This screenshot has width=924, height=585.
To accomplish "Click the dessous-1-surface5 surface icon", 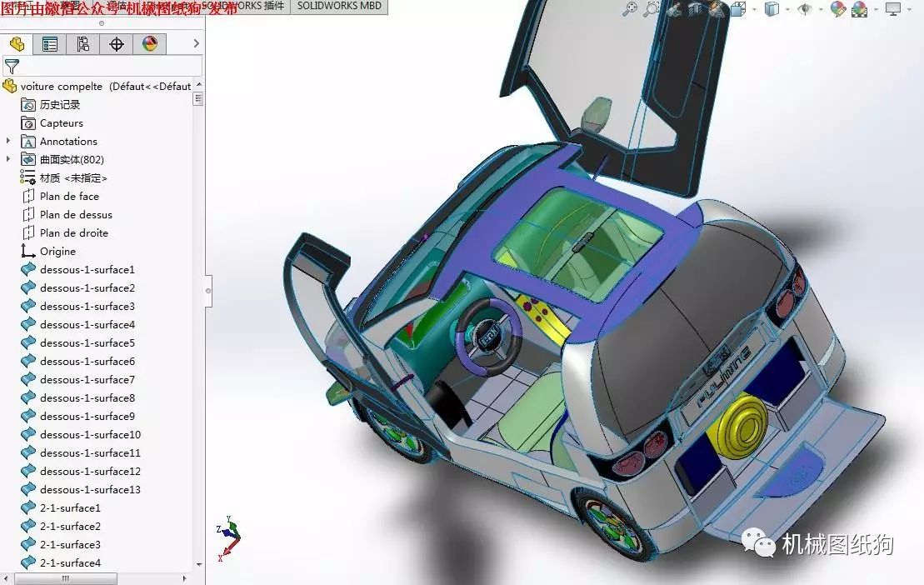I will 28,342.
